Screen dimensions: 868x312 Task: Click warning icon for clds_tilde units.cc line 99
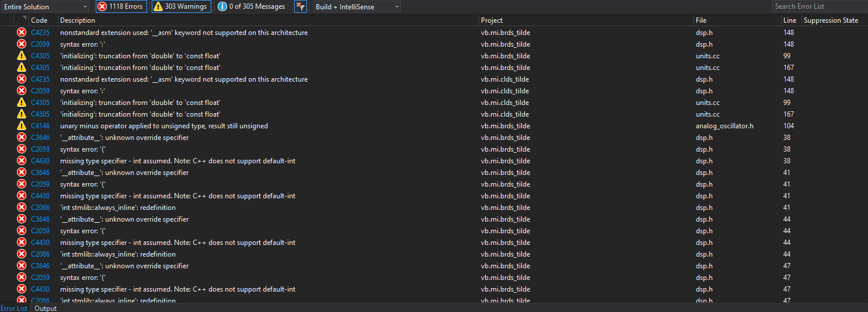[22, 103]
